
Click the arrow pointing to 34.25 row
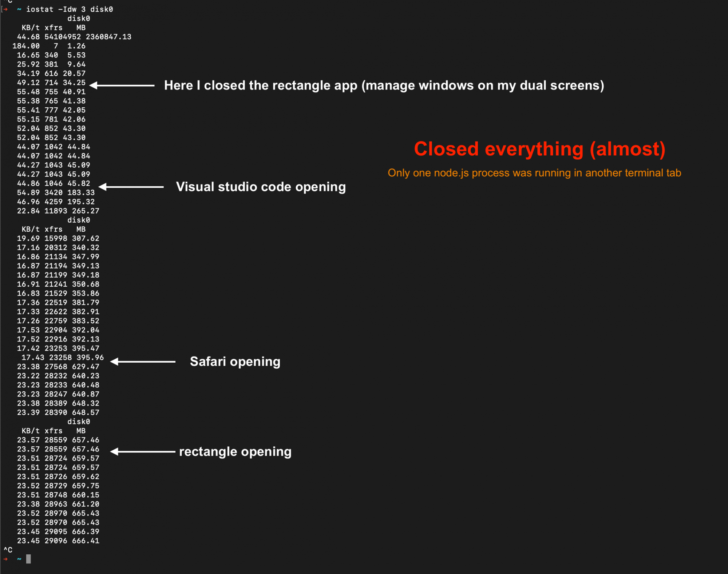point(122,85)
